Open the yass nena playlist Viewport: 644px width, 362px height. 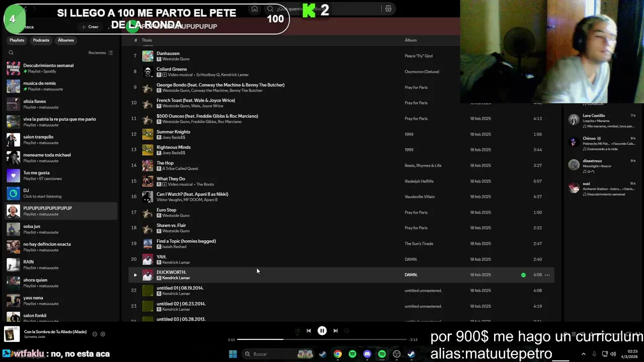click(61, 301)
